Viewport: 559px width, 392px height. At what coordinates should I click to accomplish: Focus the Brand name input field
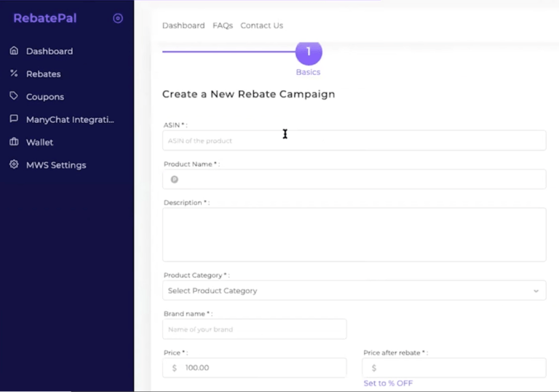point(255,329)
